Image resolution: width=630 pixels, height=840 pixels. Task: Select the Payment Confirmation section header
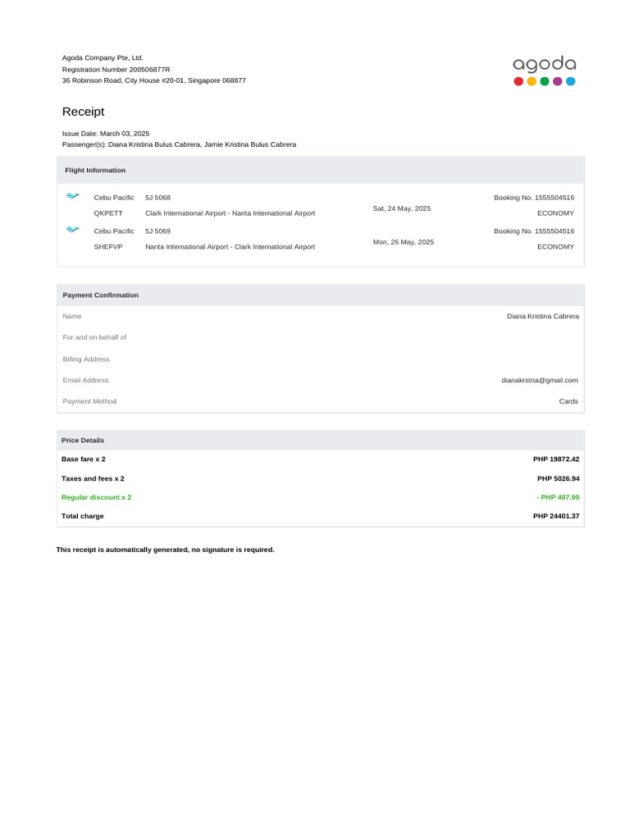point(101,295)
